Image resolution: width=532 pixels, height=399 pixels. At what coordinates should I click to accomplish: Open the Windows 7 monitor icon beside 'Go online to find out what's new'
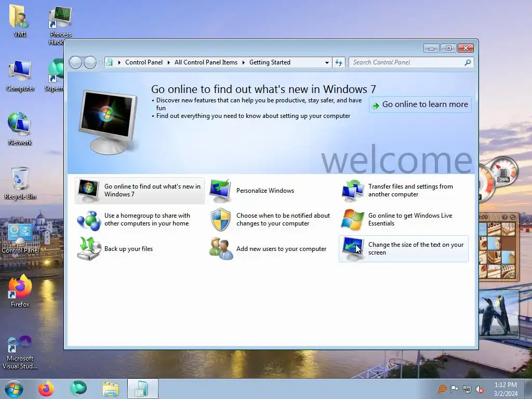(x=88, y=191)
